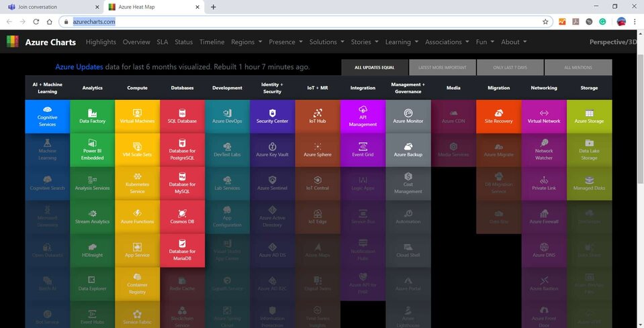Open the Database for MariaDB tile
Image resolution: width=644 pixels, height=328 pixels.
(183, 250)
